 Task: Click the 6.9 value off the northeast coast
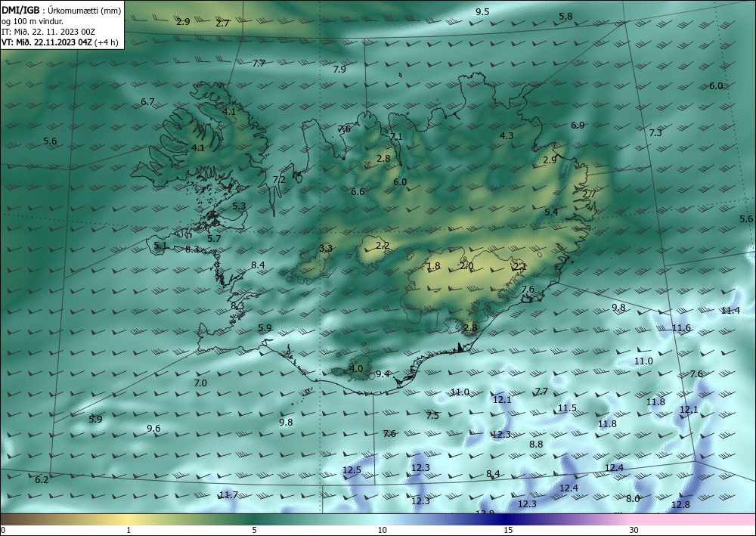coord(578,125)
